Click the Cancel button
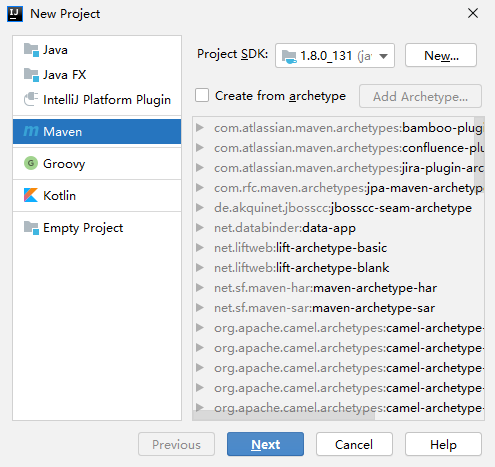The height and width of the screenshot is (467, 495). click(354, 444)
